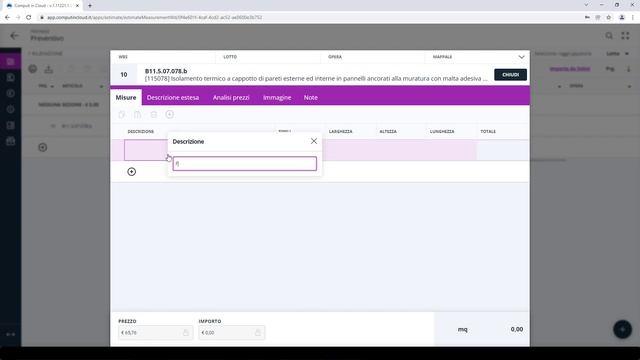Open the Analisi prezzi tab
Viewport: 640px width, 360px height.
point(231,98)
